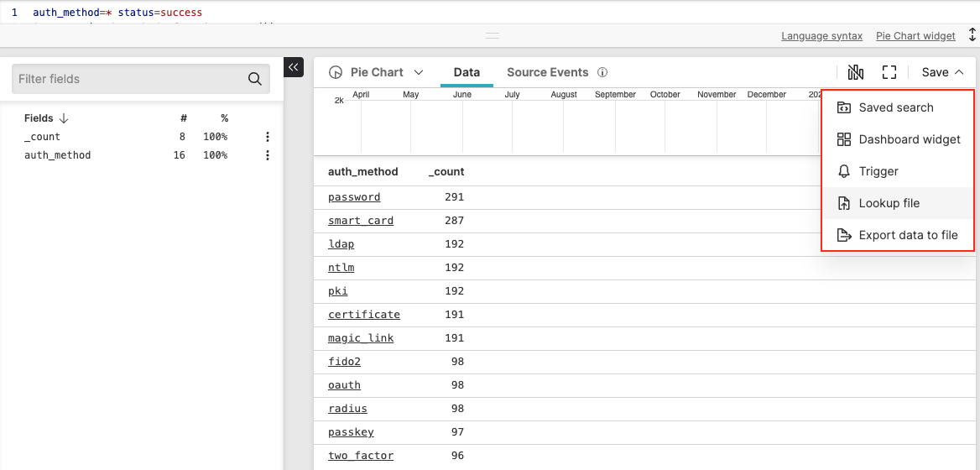Open the Pie Chart widget link
Screen dimensions: 980x470
[x=915, y=36]
